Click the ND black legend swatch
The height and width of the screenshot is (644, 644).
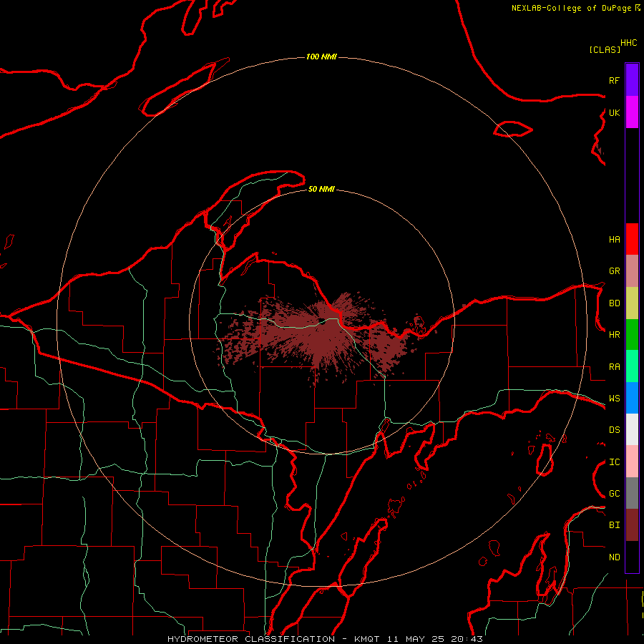pyautogui.click(x=632, y=557)
